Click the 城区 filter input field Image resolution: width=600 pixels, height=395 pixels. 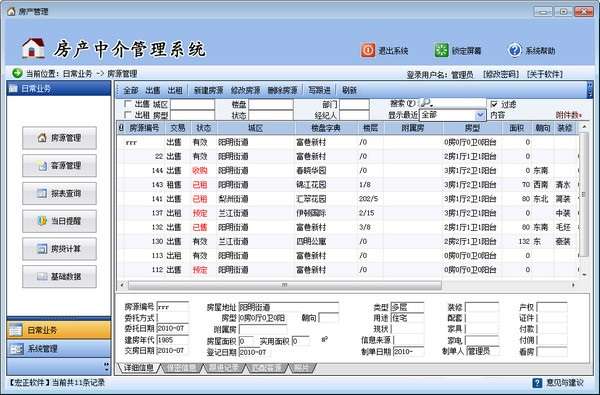click(192, 104)
